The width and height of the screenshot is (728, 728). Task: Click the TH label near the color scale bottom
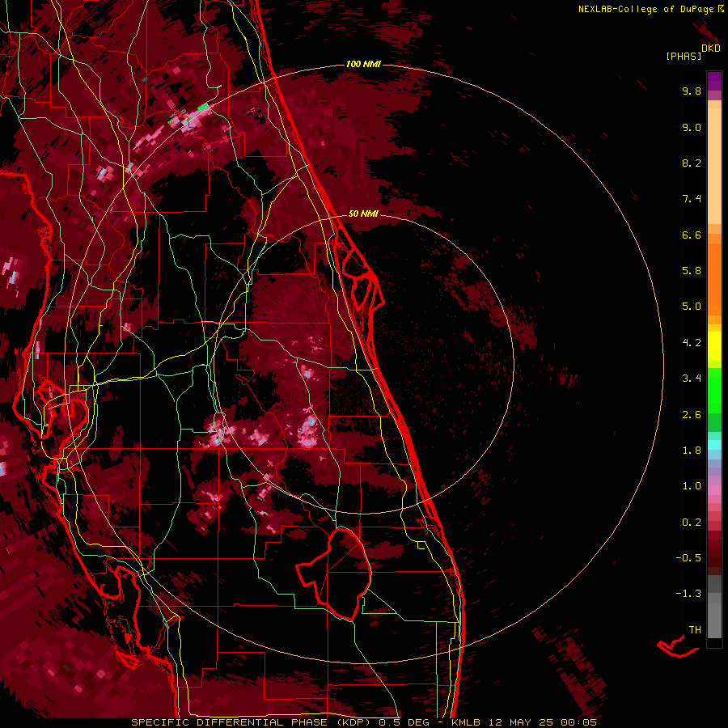coord(695,630)
